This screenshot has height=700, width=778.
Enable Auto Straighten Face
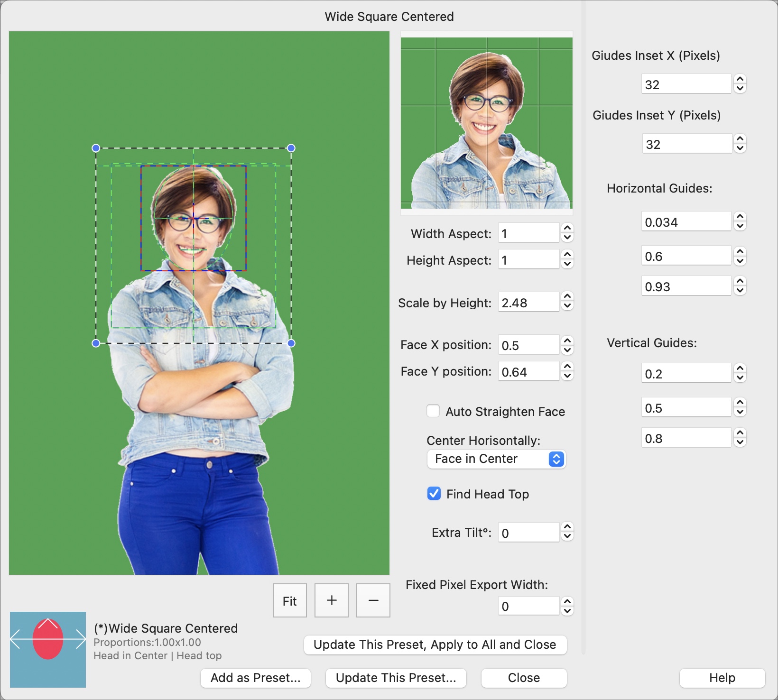(x=433, y=411)
